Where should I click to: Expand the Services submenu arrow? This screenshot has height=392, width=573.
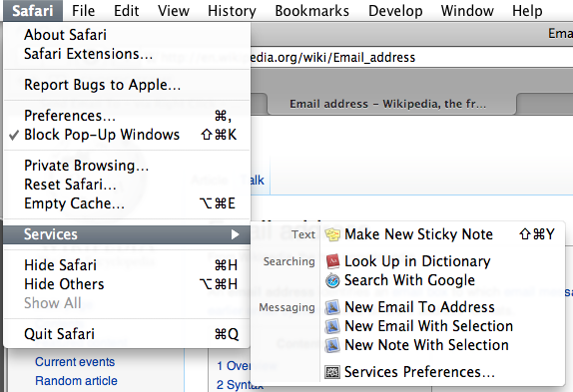click(x=236, y=234)
